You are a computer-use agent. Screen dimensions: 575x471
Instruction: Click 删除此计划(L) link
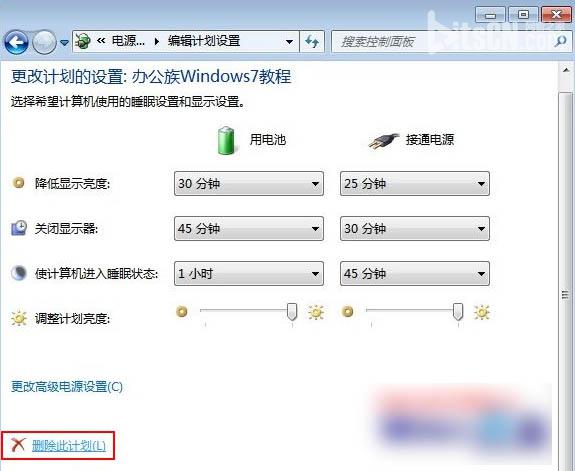tap(69, 446)
